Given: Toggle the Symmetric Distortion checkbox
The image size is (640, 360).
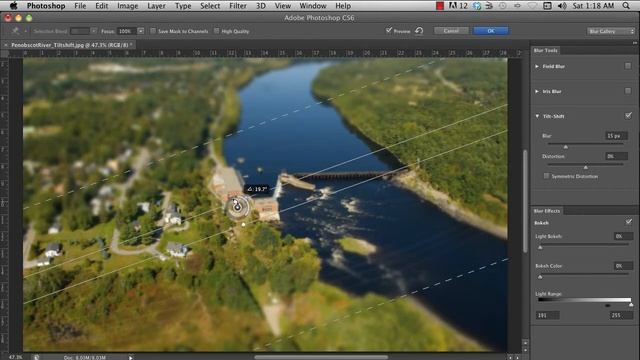Looking at the screenshot, I should 546,176.
